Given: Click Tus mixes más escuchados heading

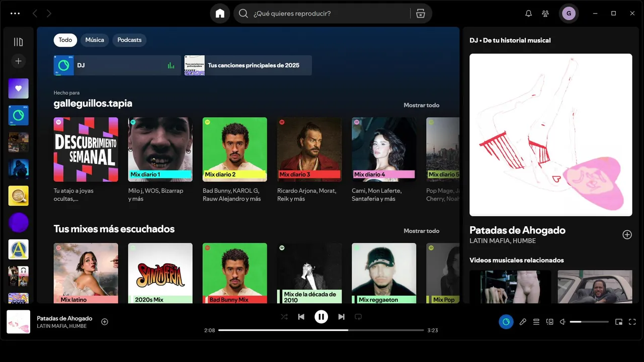Looking at the screenshot, I should [x=114, y=229].
